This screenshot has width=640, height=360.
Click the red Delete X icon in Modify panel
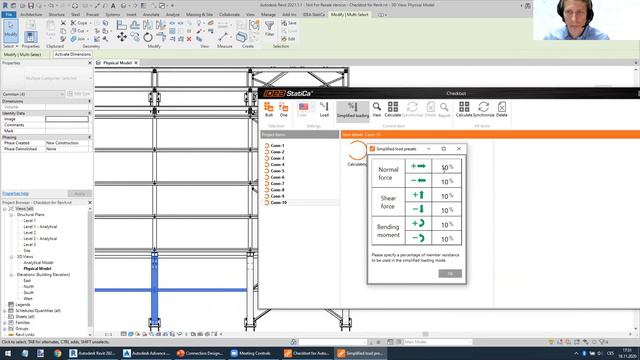[189, 39]
